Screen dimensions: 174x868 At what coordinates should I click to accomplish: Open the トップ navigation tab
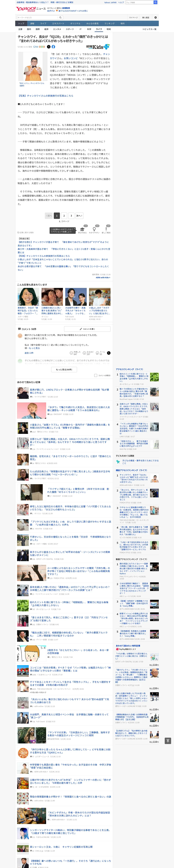[21, 24]
